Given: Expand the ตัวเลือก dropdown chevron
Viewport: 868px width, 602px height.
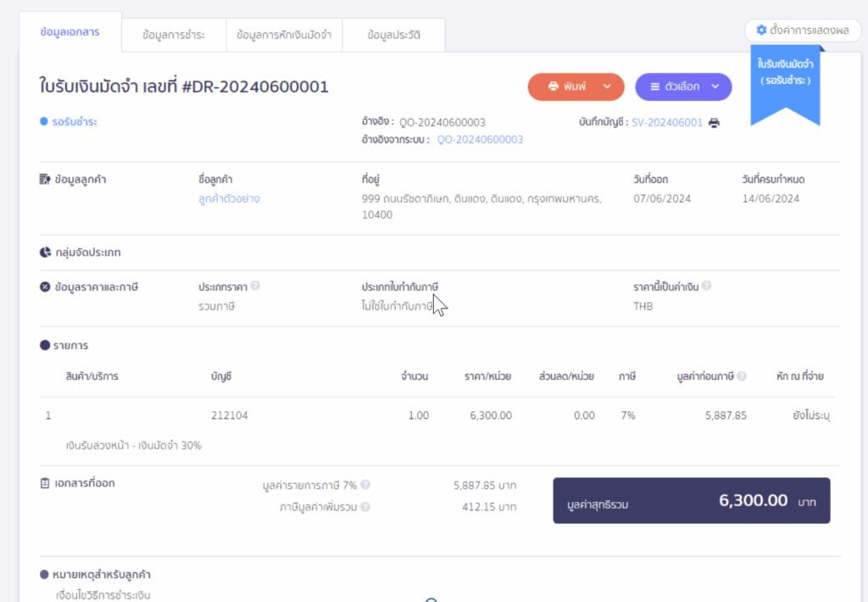Looking at the screenshot, I should (715, 86).
